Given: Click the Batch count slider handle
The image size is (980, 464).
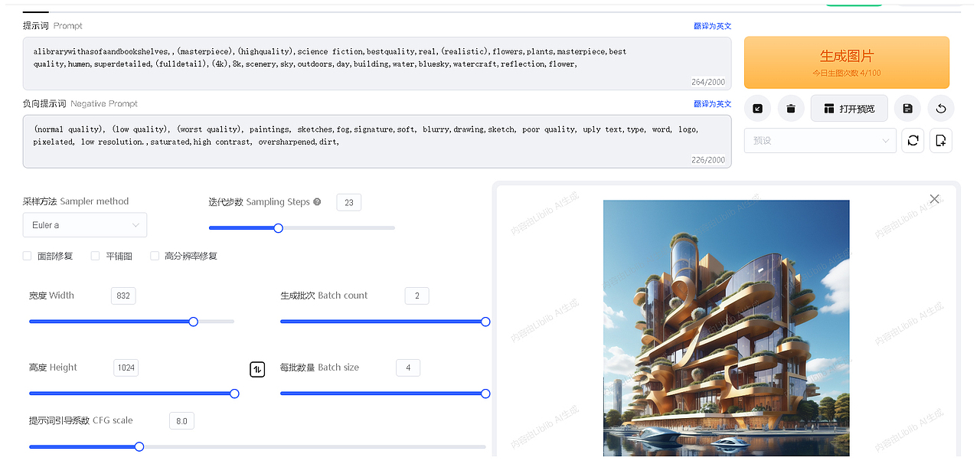Looking at the screenshot, I should (x=485, y=322).
